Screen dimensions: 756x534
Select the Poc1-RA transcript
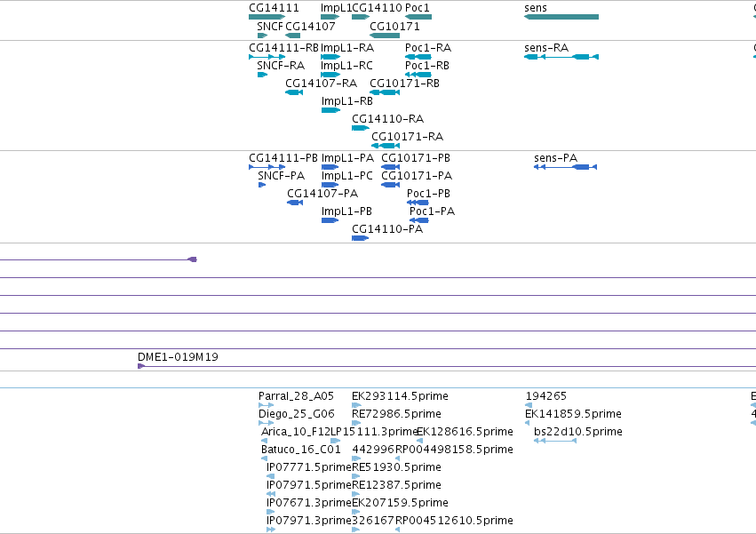pyautogui.click(x=418, y=57)
